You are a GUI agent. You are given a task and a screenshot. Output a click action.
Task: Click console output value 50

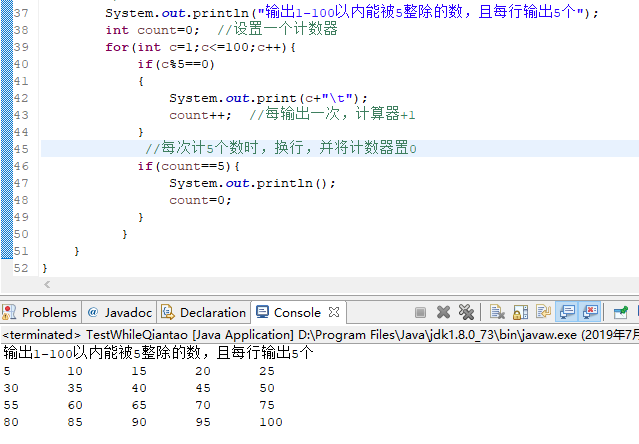coord(267,388)
